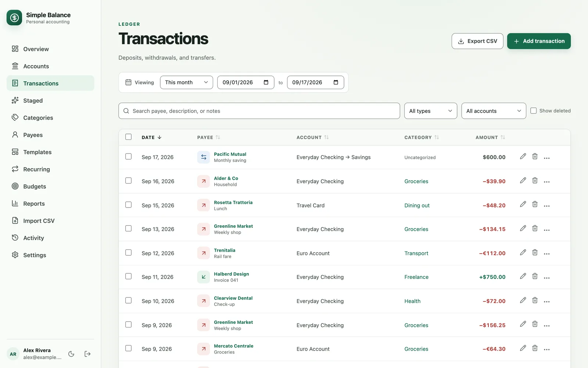
Task: Delete the Sep 13 Greenline Market transaction
Action: tap(535, 228)
